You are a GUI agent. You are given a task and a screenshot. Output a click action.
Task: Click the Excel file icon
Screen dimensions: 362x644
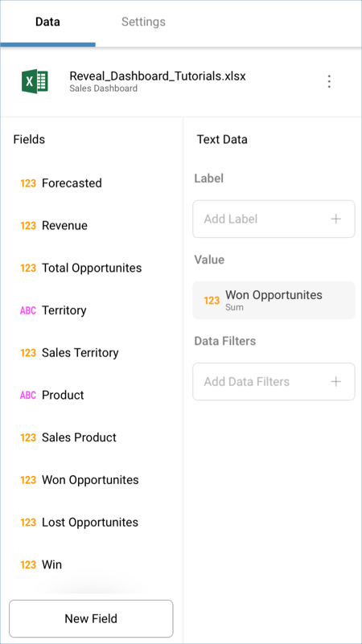tap(35, 81)
